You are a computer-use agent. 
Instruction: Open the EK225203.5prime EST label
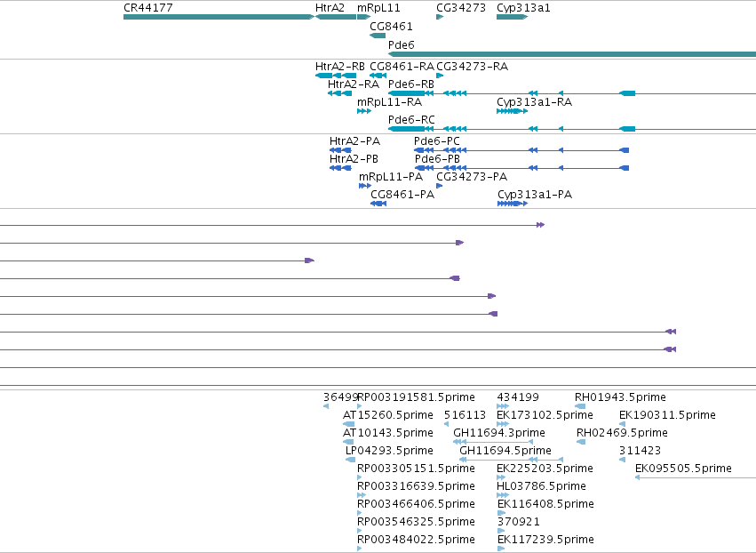click(545, 468)
